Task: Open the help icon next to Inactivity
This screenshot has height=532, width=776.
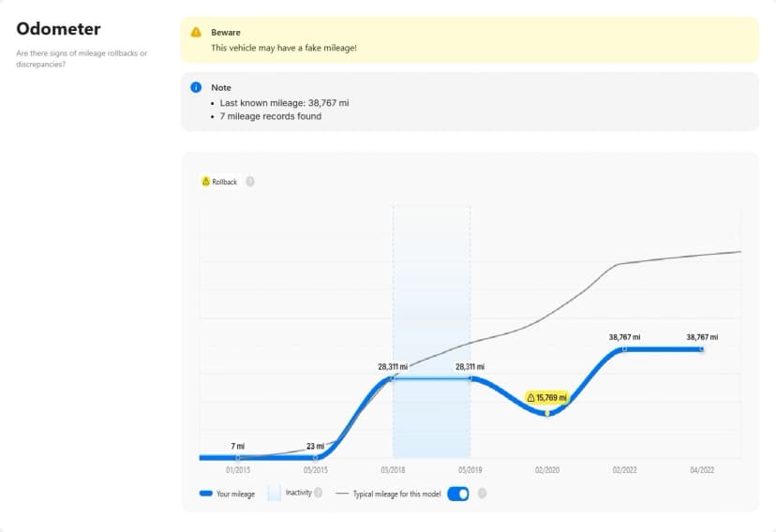Action: 319,493
